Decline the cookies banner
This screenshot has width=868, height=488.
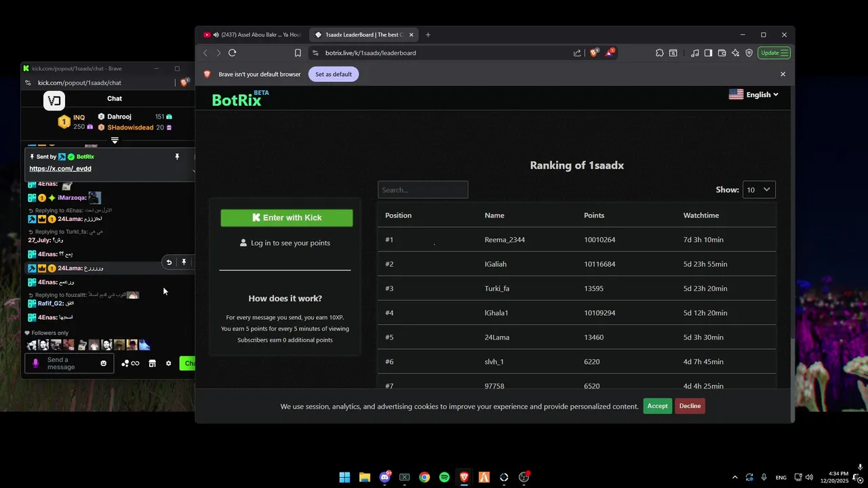click(690, 406)
